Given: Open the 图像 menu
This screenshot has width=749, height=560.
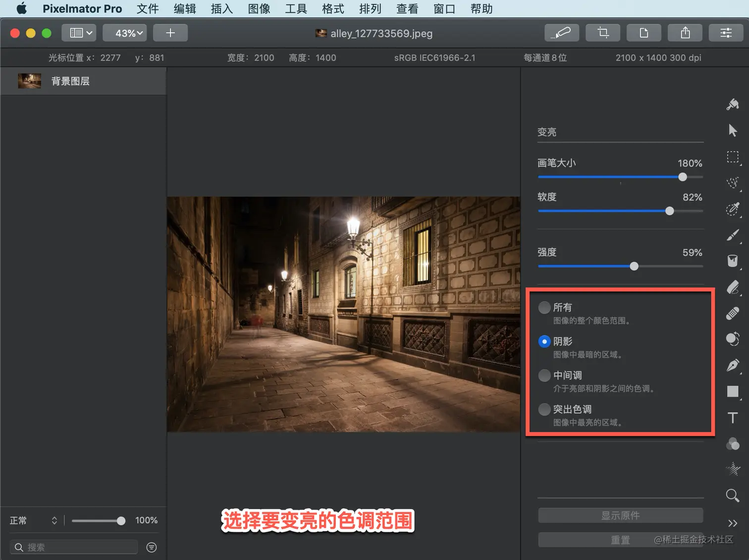Looking at the screenshot, I should [259, 8].
